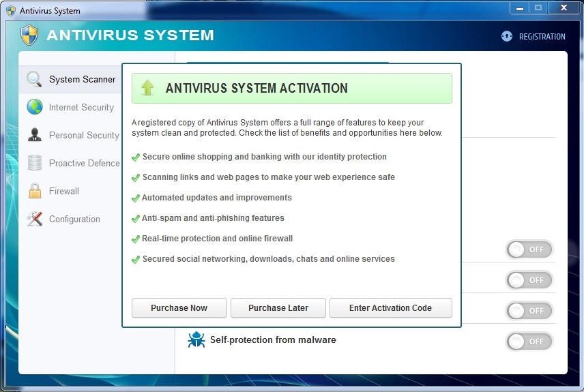Click the checkmark beside Scanning links
Viewport: 584px width, 392px height.
[136, 177]
